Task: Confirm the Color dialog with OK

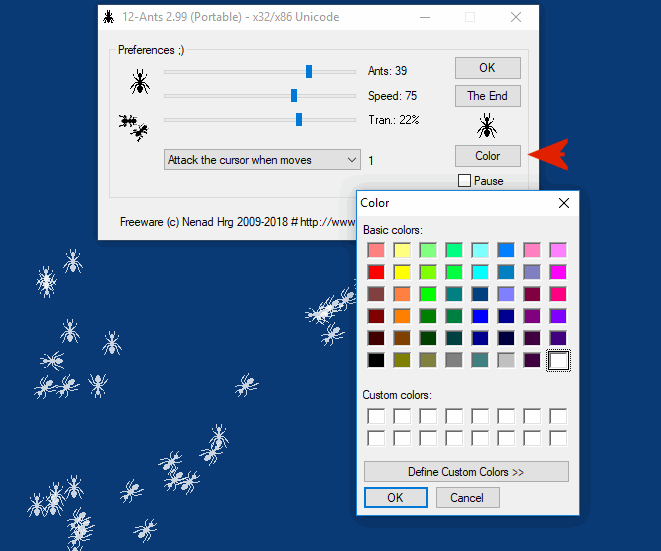Action: click(395, 497)
